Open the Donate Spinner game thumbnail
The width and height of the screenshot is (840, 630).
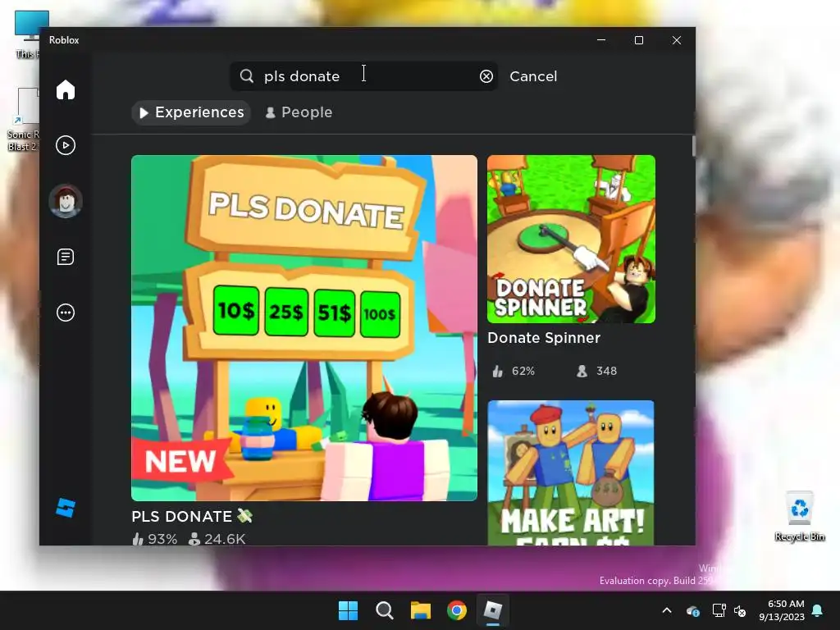tap(571, 239)
